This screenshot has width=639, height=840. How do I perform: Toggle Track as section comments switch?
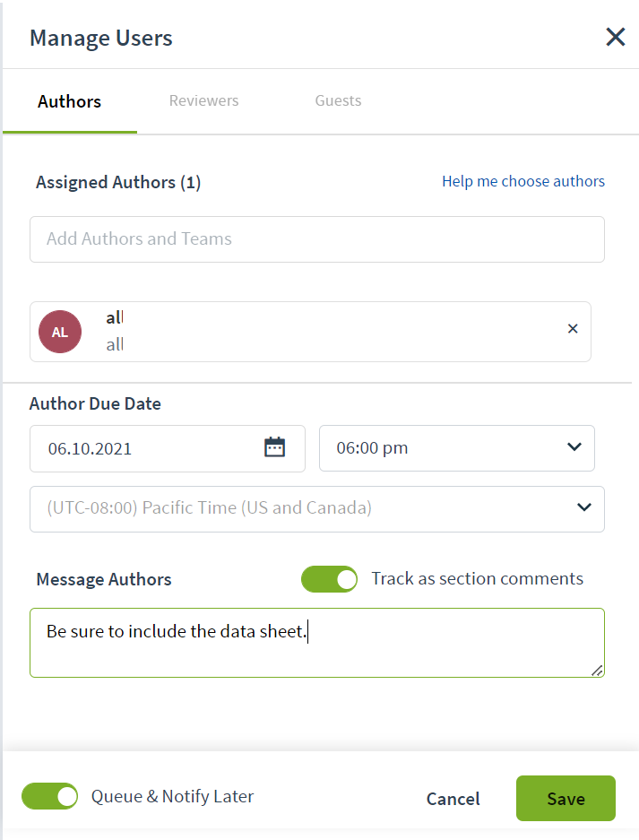329,579
